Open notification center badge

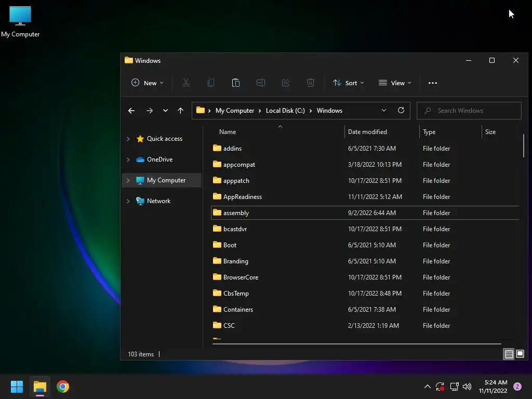tap(517, 387)
